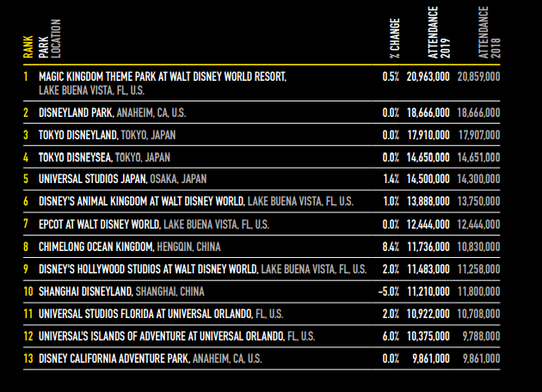Click the RANK column header
This screenshot has height=392, width=542.
coord(28,46)
